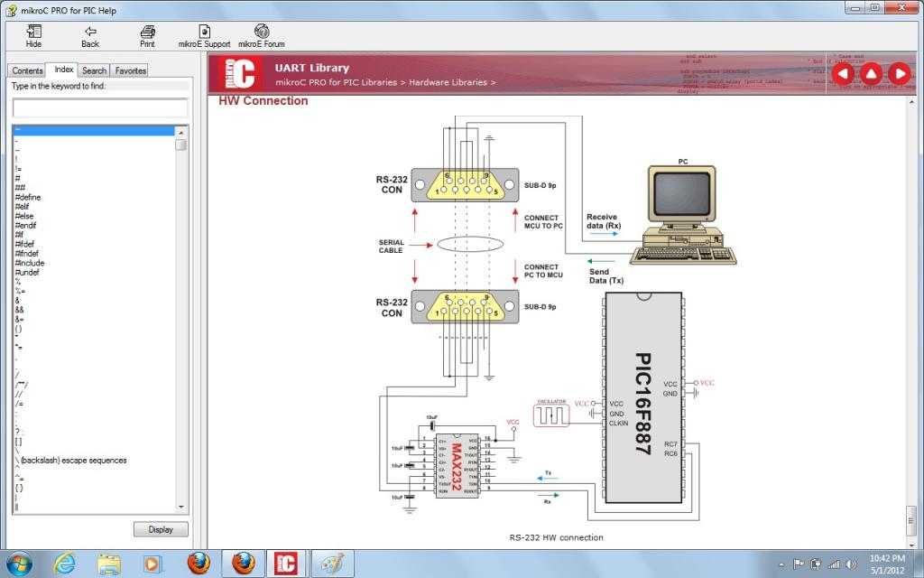
Task: Select && entry in index list
Action: tap(20, 310)
